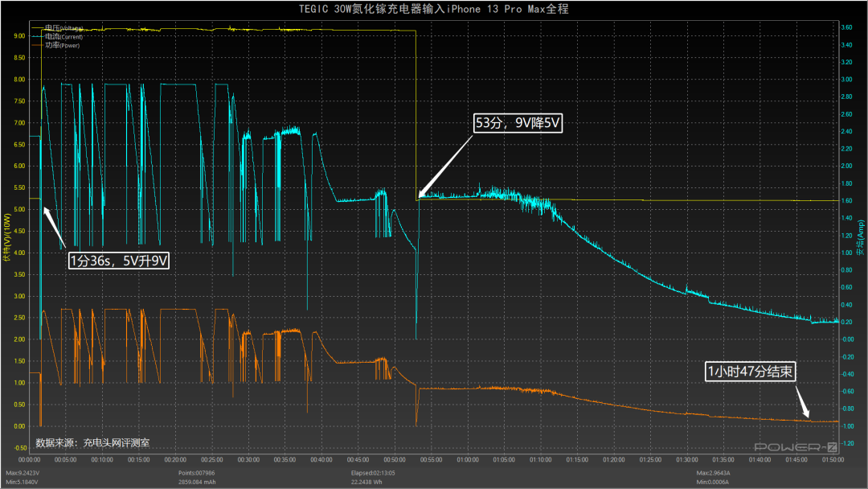Click the -0.50 tick on the left axis

[18, 448]
